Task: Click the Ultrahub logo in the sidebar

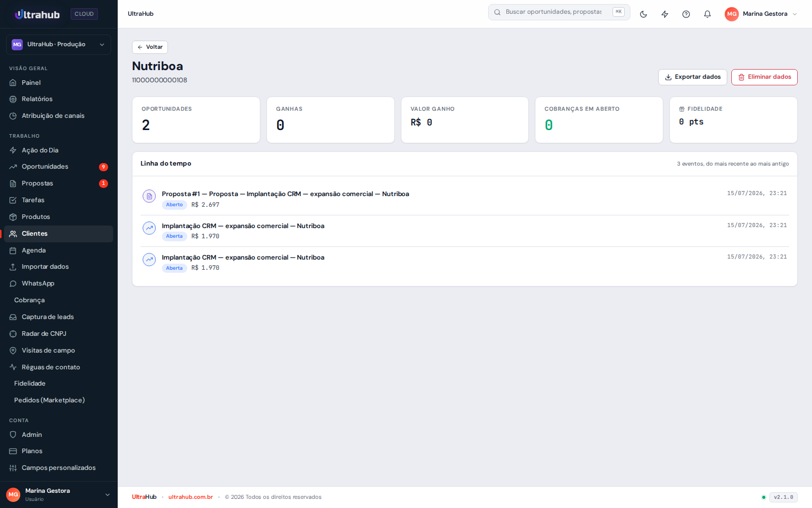Action: (x=37, y=14)
